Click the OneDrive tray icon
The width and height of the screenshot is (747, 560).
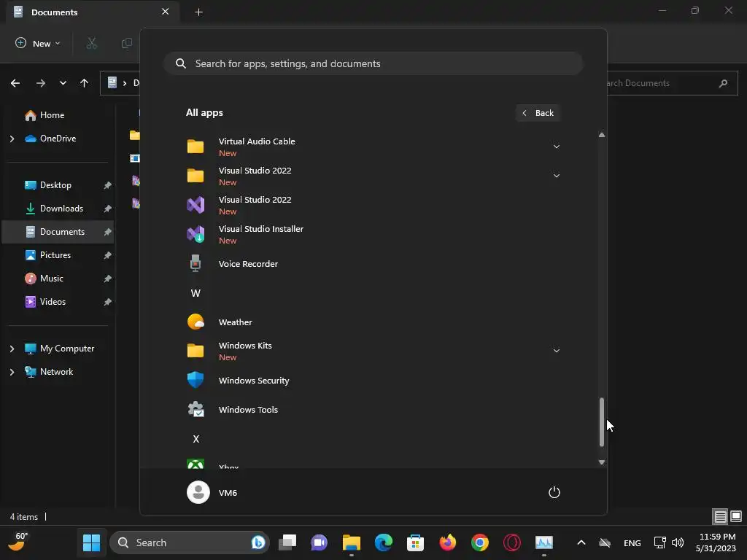coord(605,542)
